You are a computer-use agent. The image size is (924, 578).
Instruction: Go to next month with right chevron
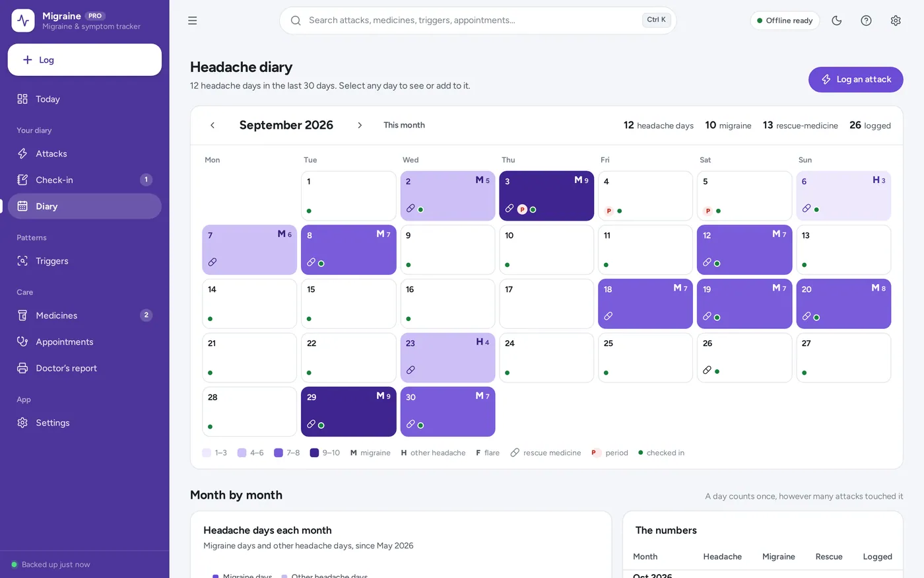coord(360,126)
